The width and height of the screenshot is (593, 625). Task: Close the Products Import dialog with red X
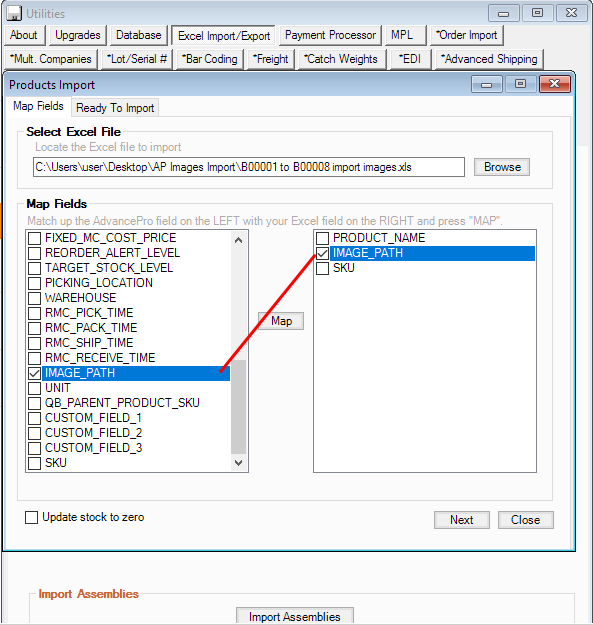[554, 84]
